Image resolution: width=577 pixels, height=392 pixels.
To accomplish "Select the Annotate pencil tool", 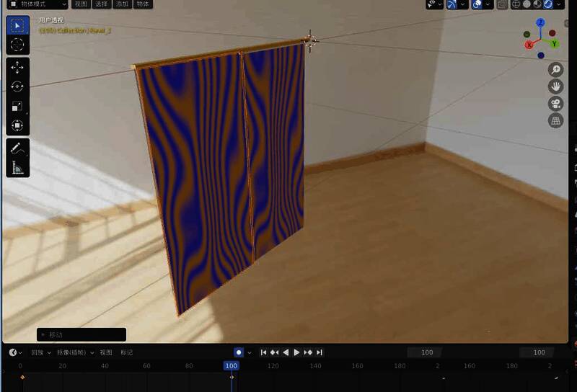I will click(17, 148).
